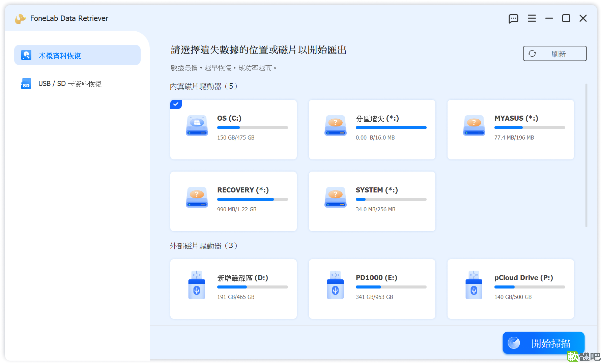602x364 pixels.
Task: Click the MYASUS drive icon
Action: click(x=474, y=126)
